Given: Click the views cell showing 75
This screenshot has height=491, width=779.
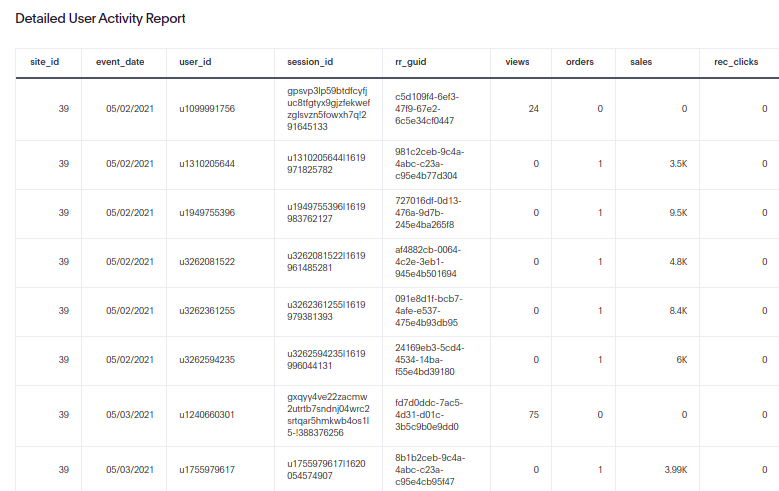Looking at the screenshot, I should 533,414.
